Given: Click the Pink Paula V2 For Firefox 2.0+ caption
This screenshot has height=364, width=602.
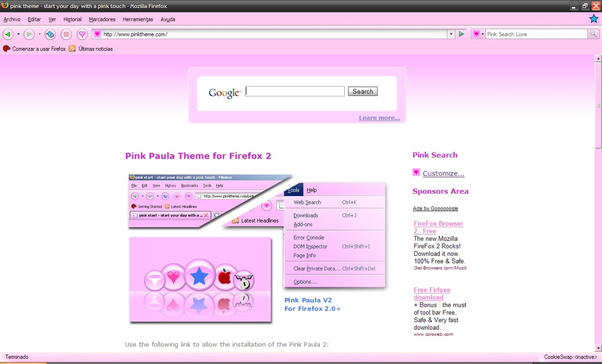Looking at the screenshot, I should pos(313,304).
